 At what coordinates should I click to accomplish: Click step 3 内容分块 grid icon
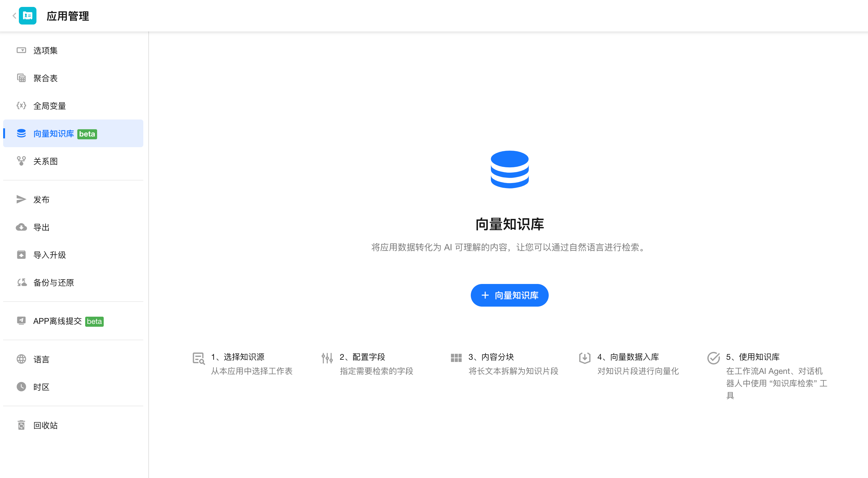click(456, 358)
